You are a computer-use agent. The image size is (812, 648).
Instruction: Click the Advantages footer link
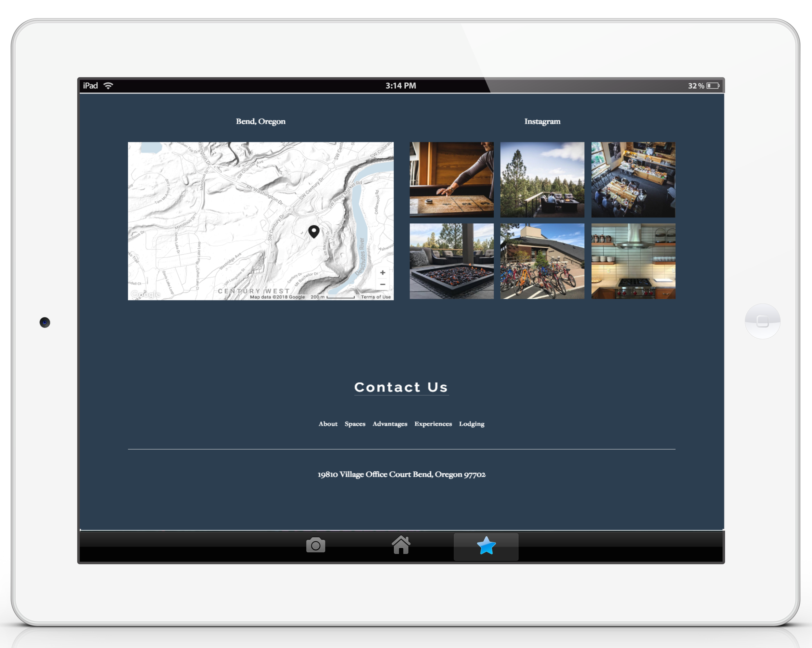(x=389, y=424)
